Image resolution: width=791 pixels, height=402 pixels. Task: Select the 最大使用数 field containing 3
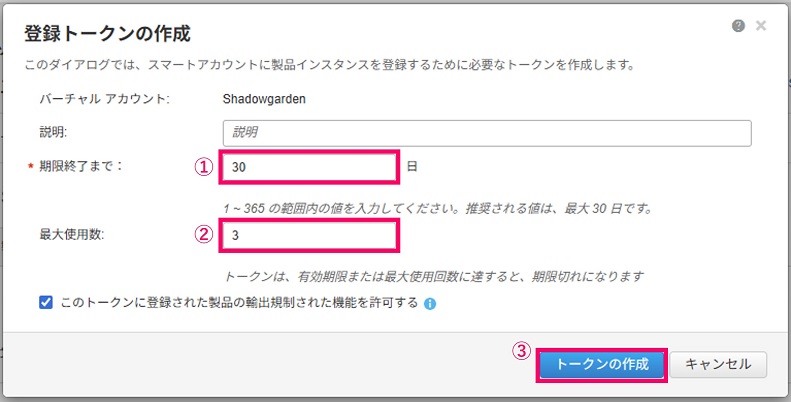[309, 235]
